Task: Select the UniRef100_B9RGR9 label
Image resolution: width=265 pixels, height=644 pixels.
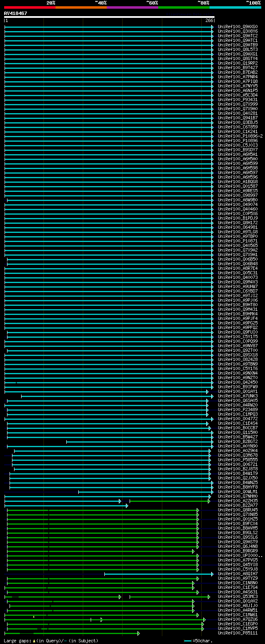Action: (238, 551)
